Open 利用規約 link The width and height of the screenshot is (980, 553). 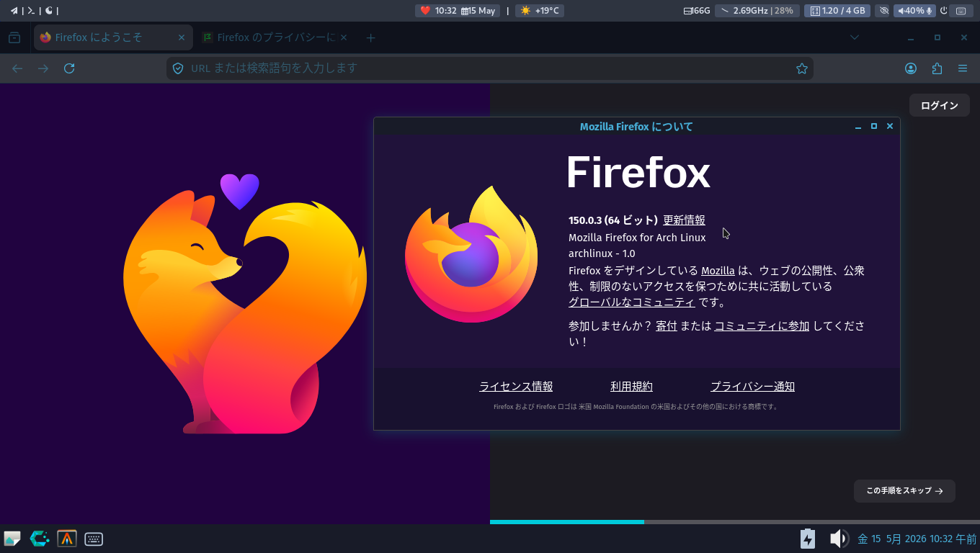point(631,387)
